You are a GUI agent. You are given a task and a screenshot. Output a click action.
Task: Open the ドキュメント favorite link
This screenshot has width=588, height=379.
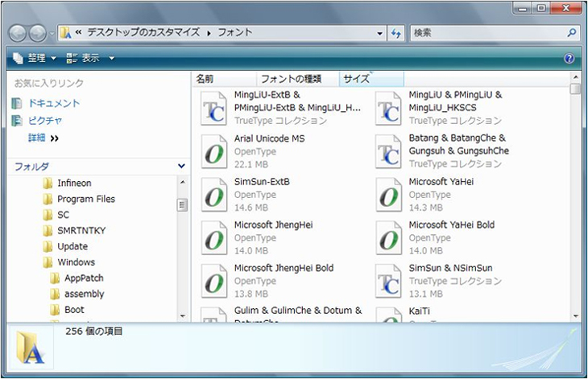(x=54, y=103)
